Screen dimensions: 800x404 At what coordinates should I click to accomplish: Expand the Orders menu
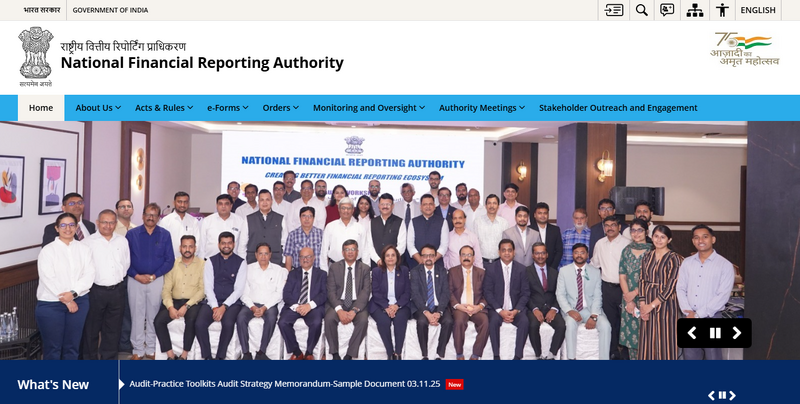[281, 108]
